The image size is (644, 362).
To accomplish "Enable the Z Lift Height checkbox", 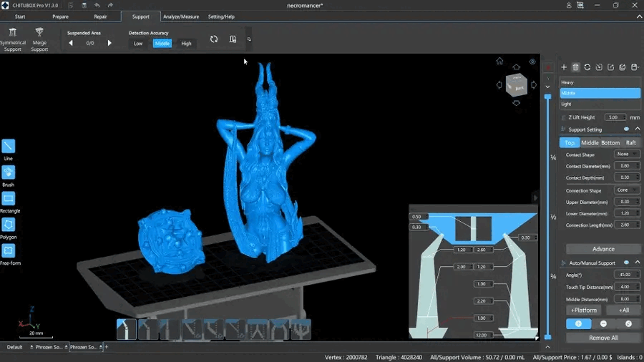I will tap(564, 117).
